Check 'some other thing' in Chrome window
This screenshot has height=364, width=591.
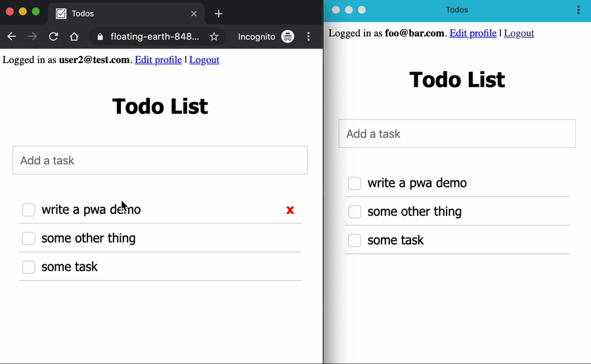click(29, 239)
